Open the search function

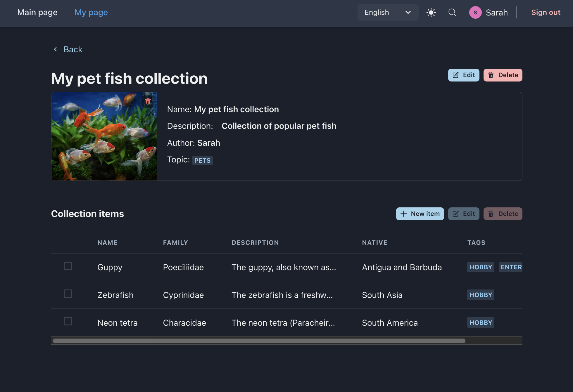click(452, 12)
